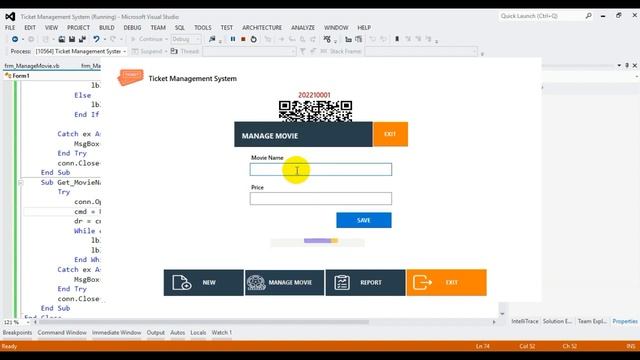
Task: Collapse the Sub Get_MovieName code region
Action: (x=20, y=182)
